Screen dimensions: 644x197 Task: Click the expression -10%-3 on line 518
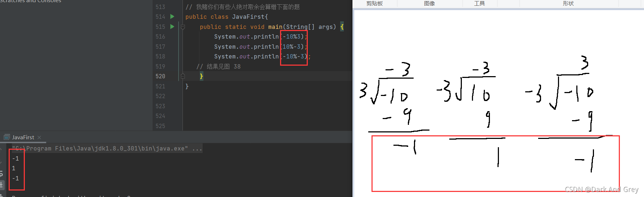coord(293,56)
